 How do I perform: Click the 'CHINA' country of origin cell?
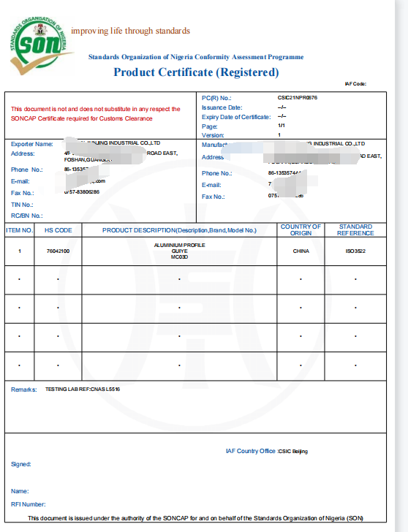[x=301, y=251]
